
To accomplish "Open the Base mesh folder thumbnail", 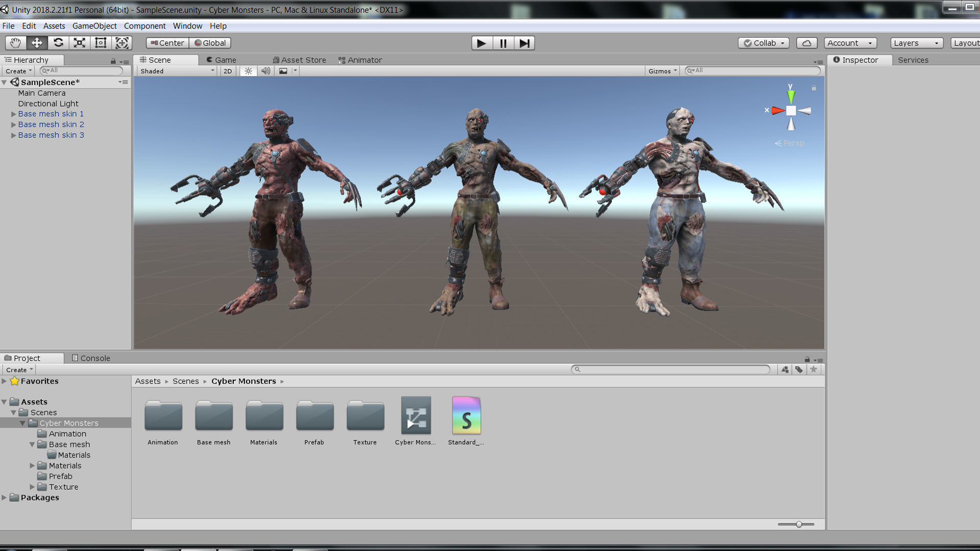I will 213,415.
